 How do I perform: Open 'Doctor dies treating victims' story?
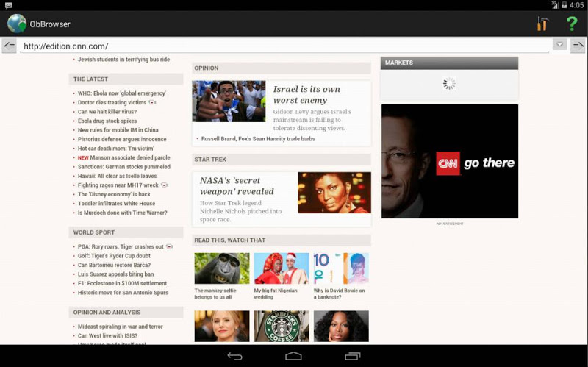click(112, 102)
